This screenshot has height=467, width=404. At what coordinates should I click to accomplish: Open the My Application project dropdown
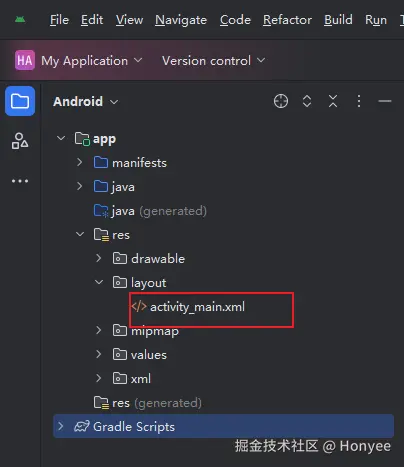pyautogui.click(x=79, y=61)
